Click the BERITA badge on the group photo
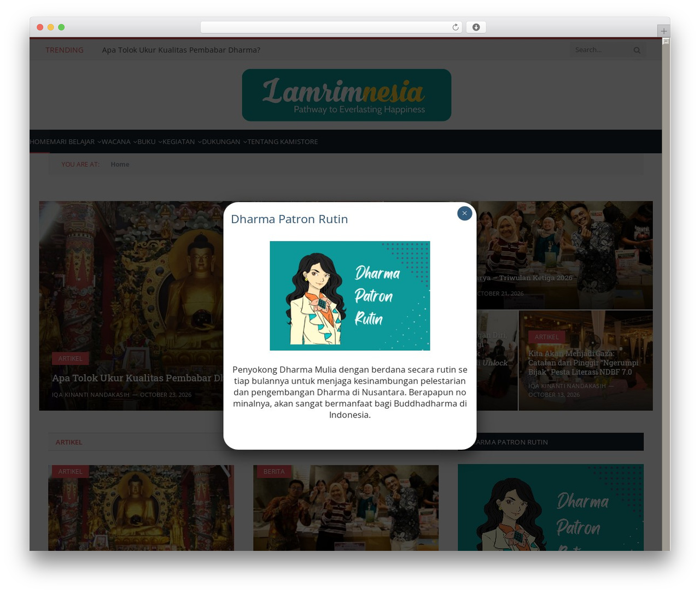 [274, 472]
